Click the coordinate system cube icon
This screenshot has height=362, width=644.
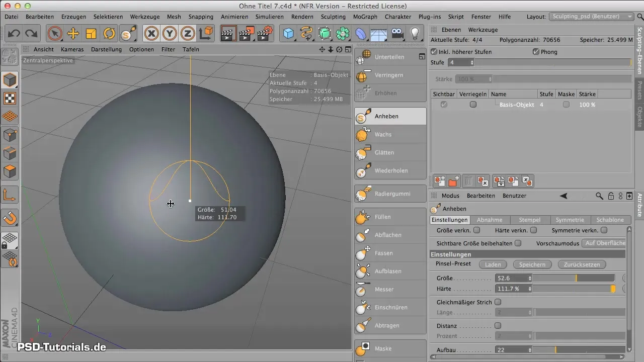206,34
